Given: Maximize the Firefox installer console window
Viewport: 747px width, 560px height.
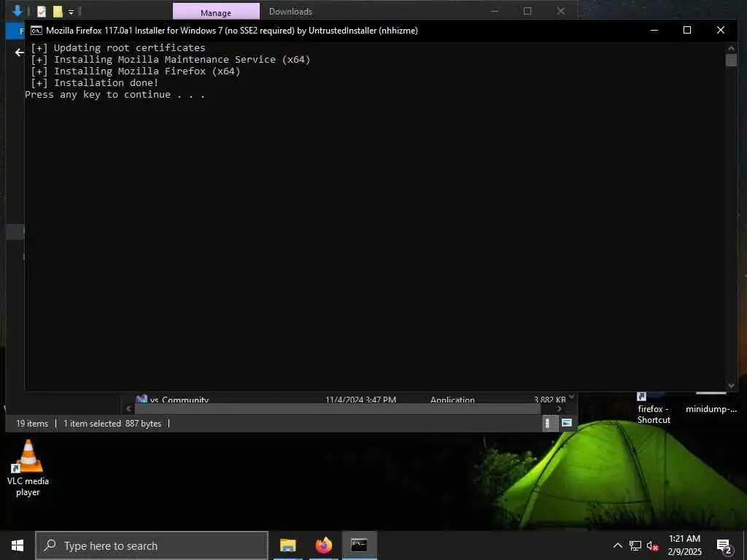Looking at the screenshot, I should point(687,30).
